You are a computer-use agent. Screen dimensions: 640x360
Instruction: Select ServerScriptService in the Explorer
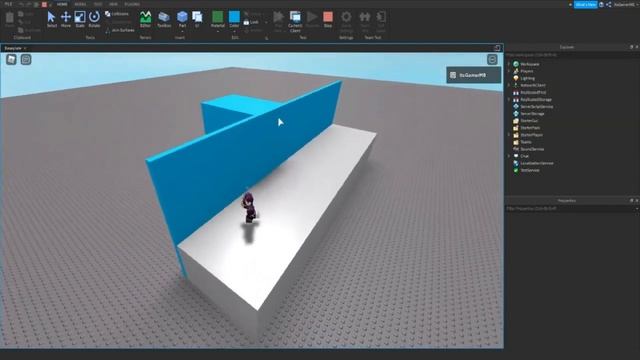tap(537, 107)
